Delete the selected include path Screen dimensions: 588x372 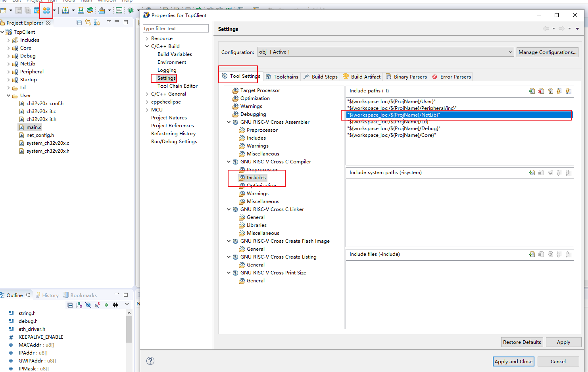541,91
